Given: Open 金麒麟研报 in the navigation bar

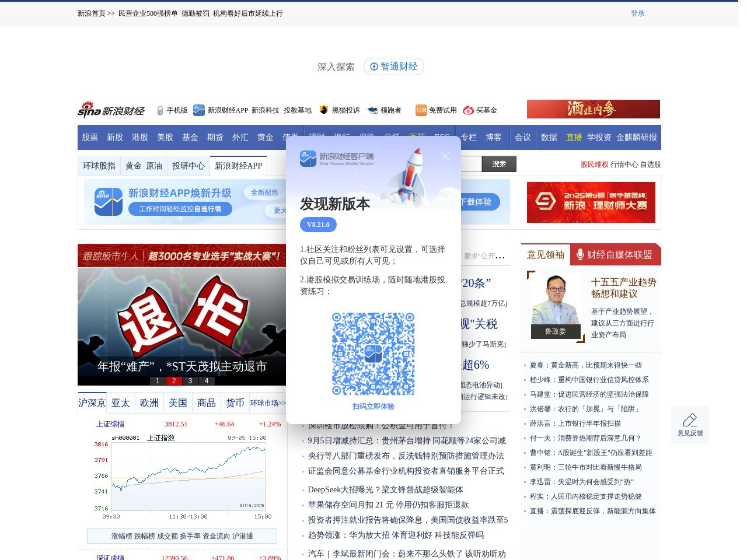Looking at the screenshot, I should click(637, 137).
